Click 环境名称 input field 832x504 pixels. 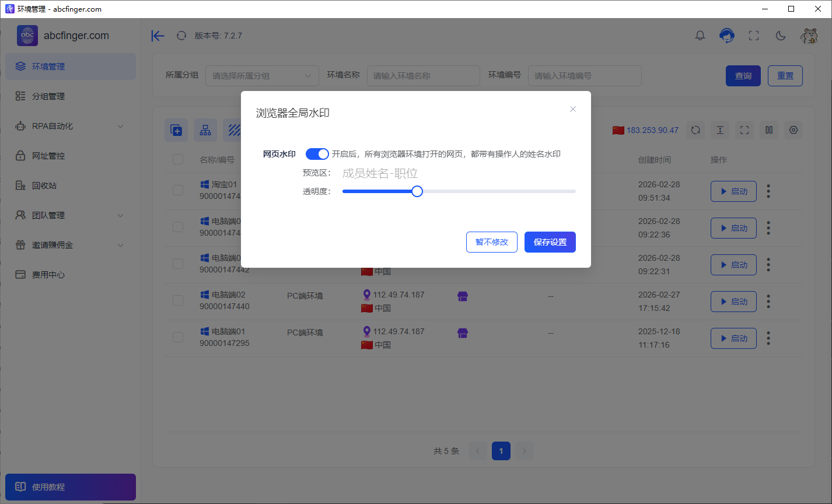pyautogui.click(x=423, y=76)
